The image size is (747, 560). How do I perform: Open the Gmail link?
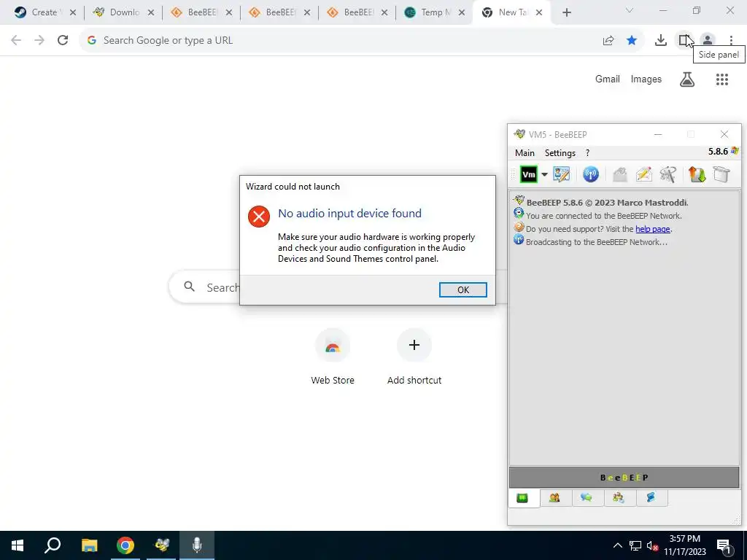pyautogui.click(x=608, y=79)
